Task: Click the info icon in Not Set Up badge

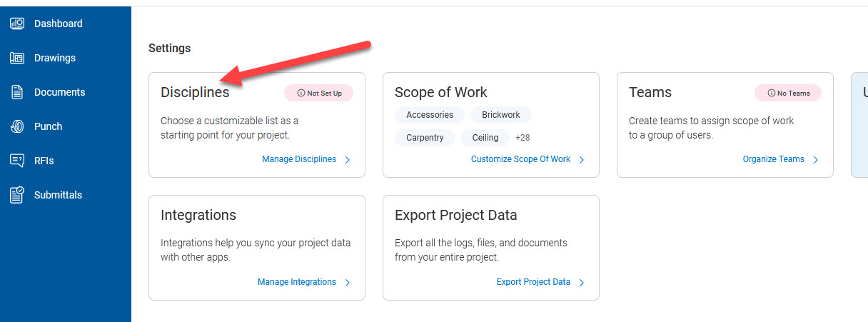Action: click(301, 93)
